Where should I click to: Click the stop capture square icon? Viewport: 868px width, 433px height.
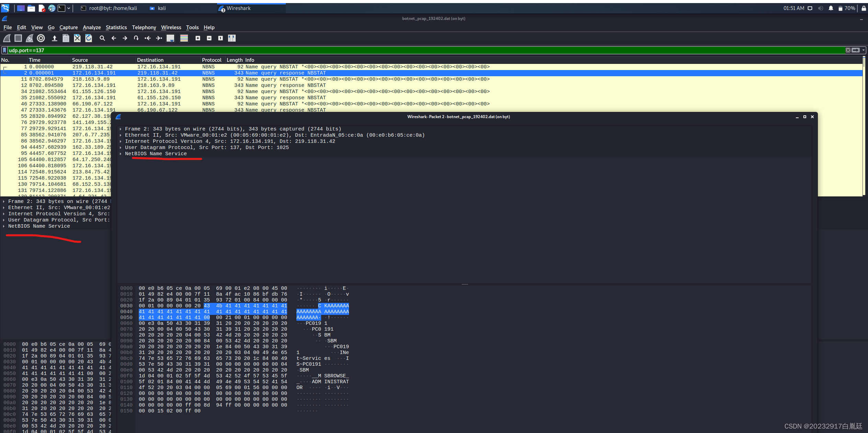[x=18, y=38]
